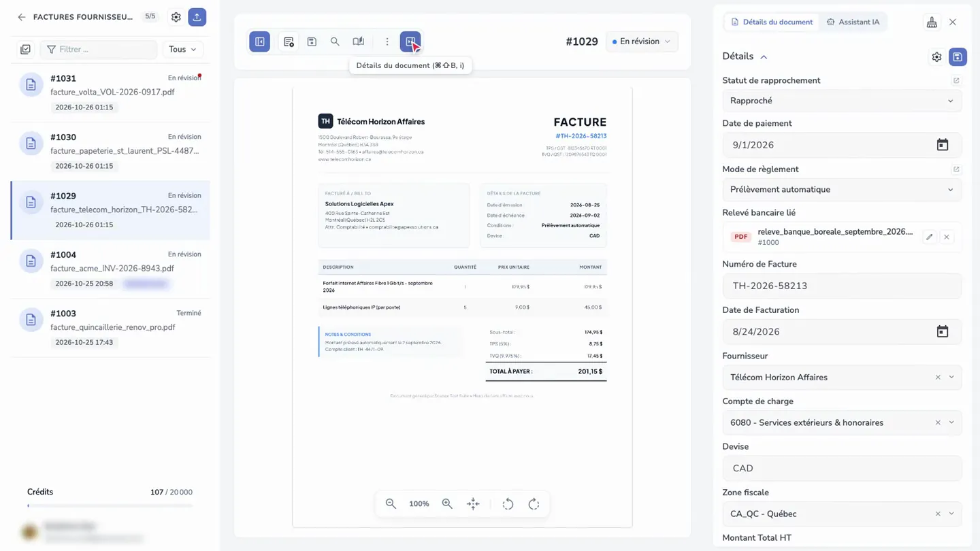Click the open-book compare view toolbar icon
Image resolution: width=980 pixels, height=551 pixels.
(x=359, y=41)
